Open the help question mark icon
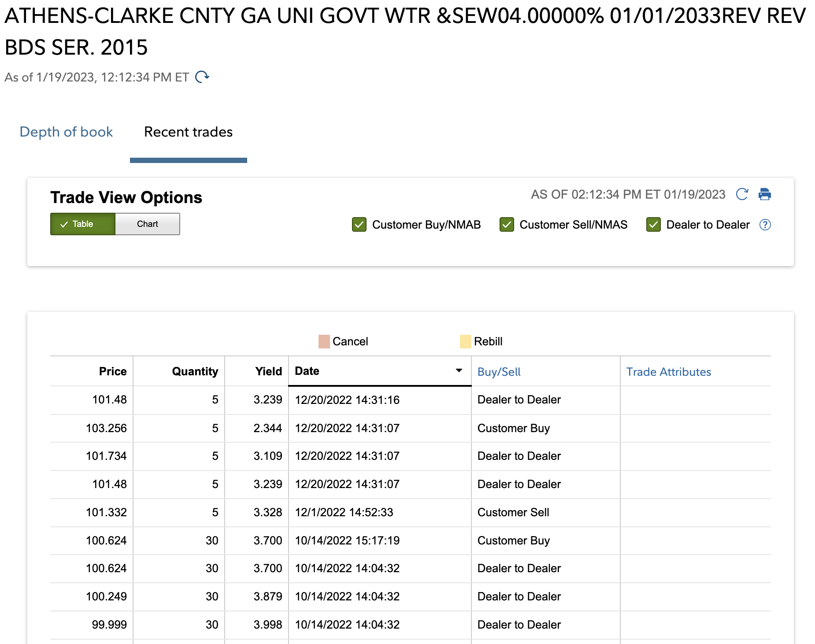This screenshot has height=644, width=815. [765, 225]
